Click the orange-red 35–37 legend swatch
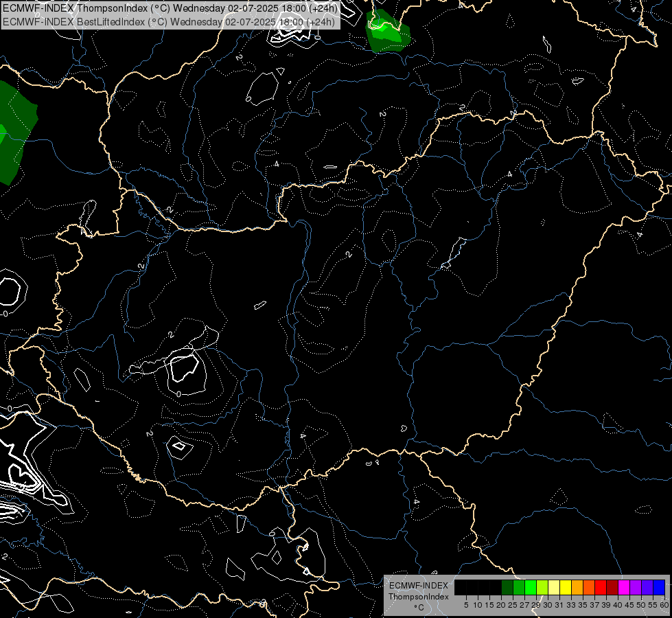672x618 pixels. pos(589,587)
